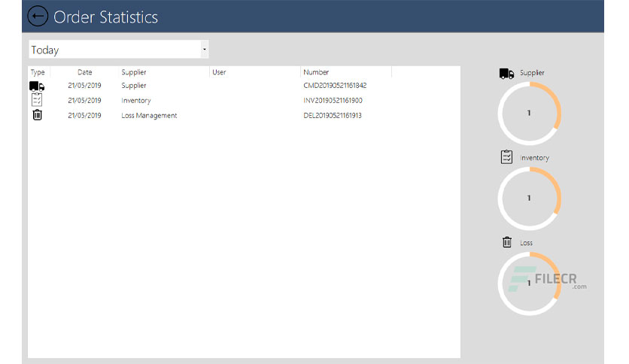Sort by the Supplier column header
This screenshot has height=364, width=629.
134,72
